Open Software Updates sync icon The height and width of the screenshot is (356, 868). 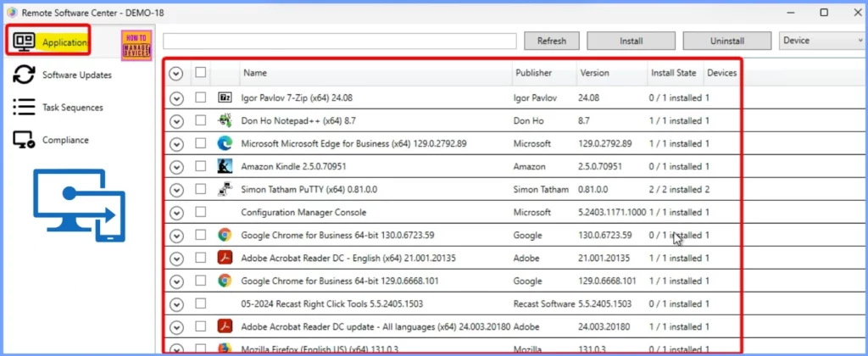click(24, 75)
